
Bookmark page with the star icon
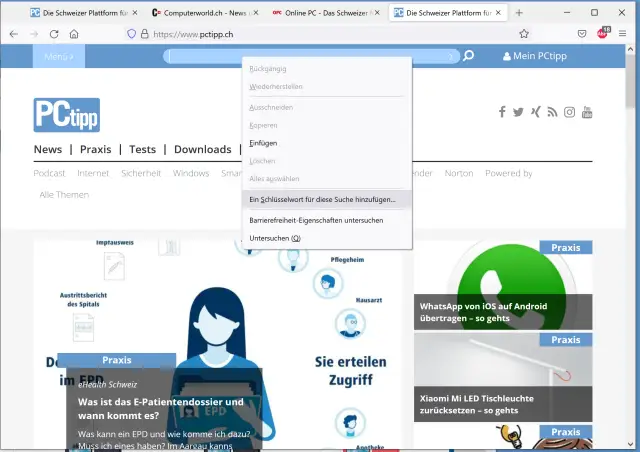coord(524,33)
